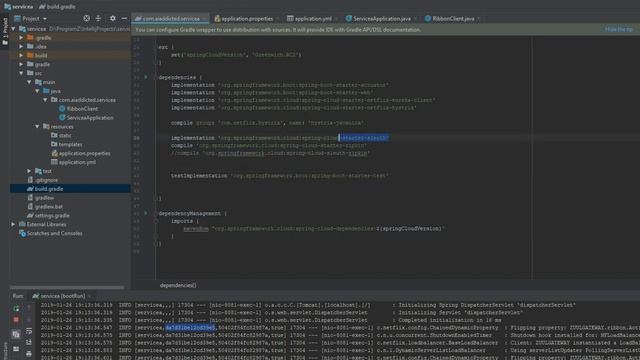Screen dimensions: 640x360
Task: Expand the gradle folder
Action: 21,64
